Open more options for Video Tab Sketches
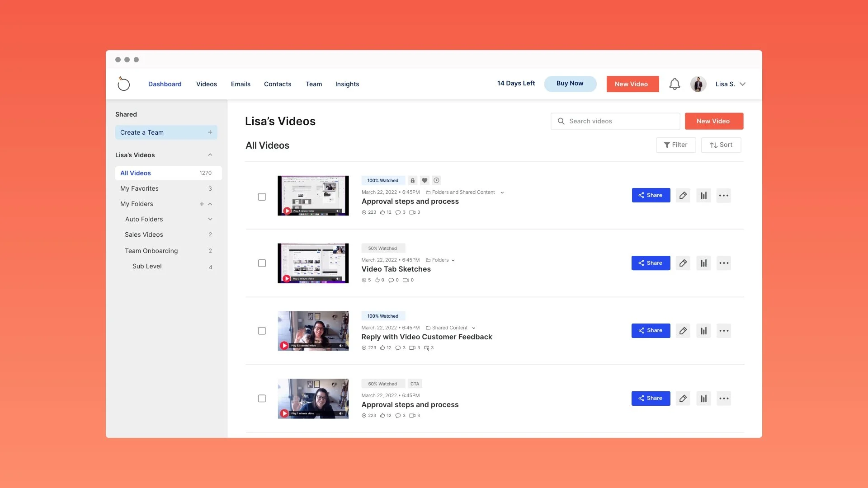 click(724, 263)
